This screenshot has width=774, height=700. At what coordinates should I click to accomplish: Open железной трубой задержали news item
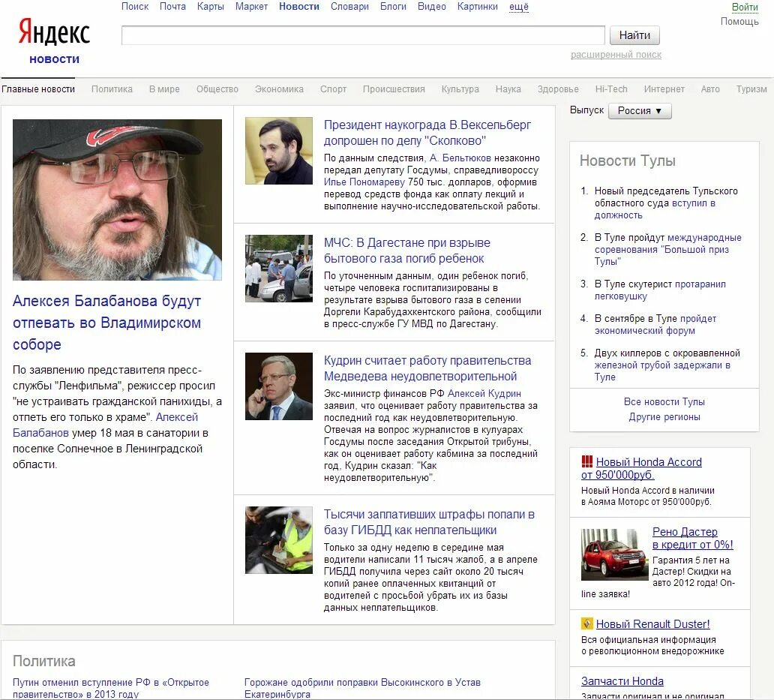(x=667, y=365)
